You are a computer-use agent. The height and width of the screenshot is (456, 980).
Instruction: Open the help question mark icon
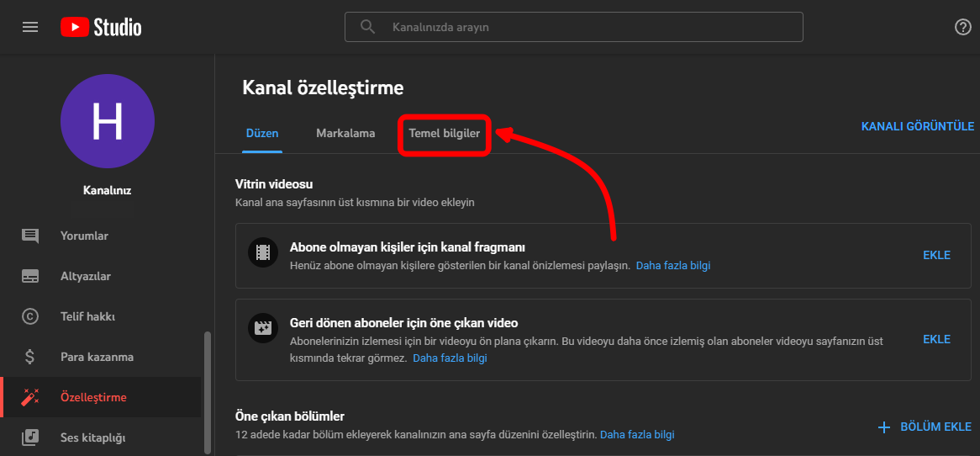tap(963, 27)
